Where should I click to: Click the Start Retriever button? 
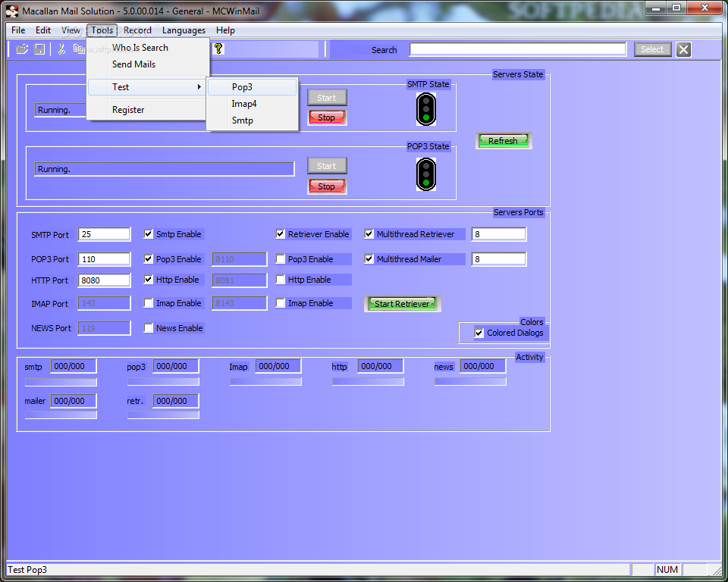(403, 304)
